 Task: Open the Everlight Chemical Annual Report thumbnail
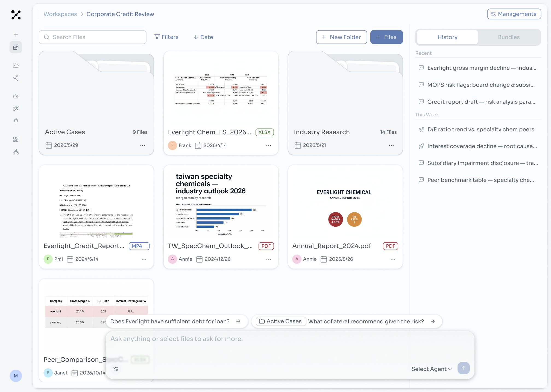345,204
